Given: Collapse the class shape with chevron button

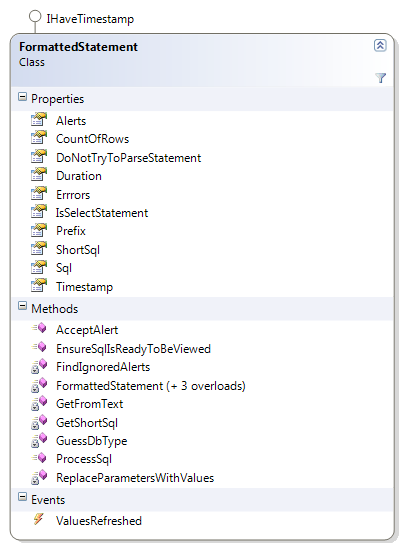Looking at the screenshot, I should pyautogui.click(x=380, y=45).
